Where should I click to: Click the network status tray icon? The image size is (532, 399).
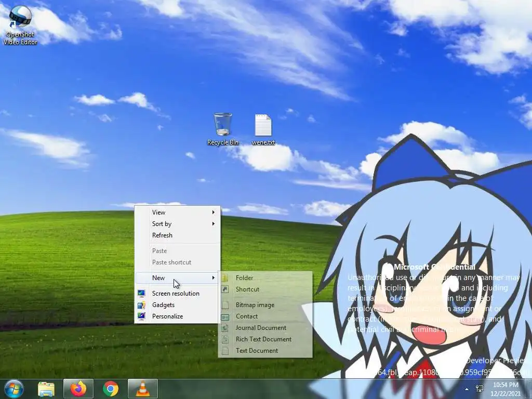pyautogui.click(x=480, y=389)
